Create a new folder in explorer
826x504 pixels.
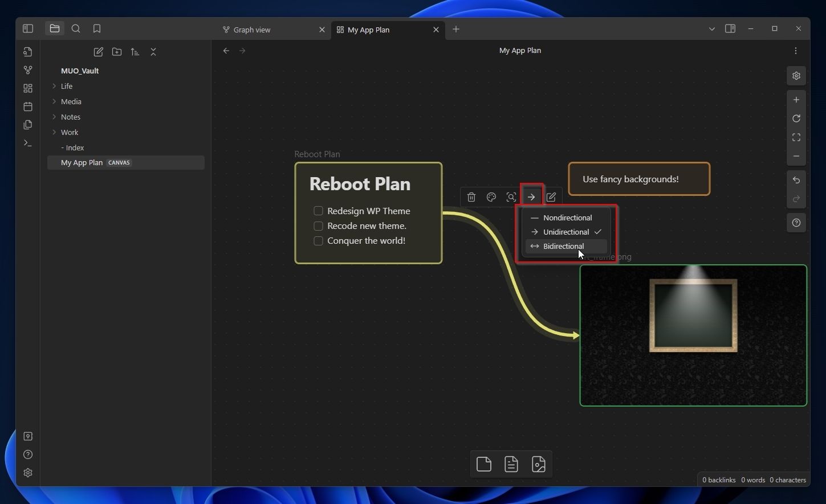click(117, 52)
